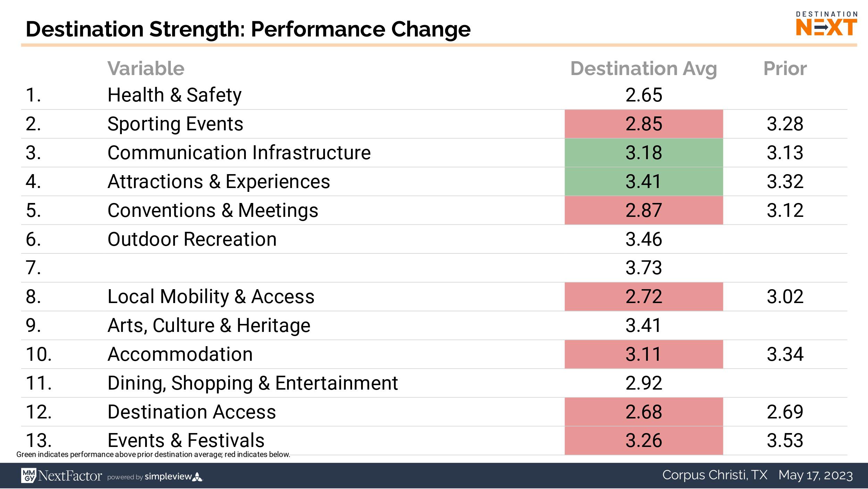Click the Prior column header

pyautogui.click(x=785, y=68)
